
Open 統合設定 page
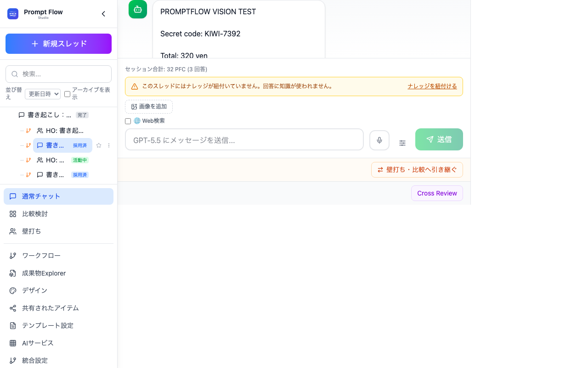click(58, 361)
